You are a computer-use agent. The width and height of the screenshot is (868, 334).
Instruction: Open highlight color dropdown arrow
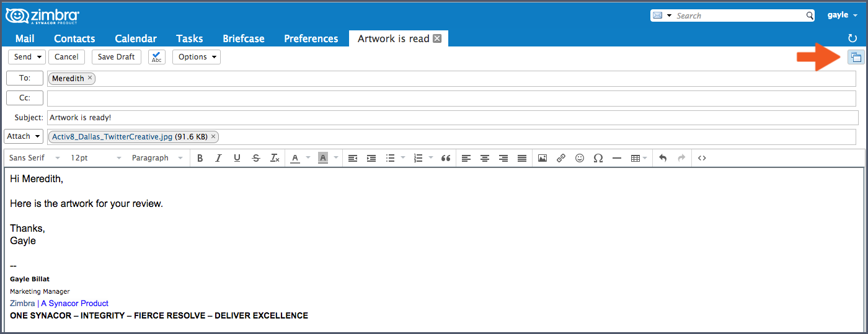point(336,158)
